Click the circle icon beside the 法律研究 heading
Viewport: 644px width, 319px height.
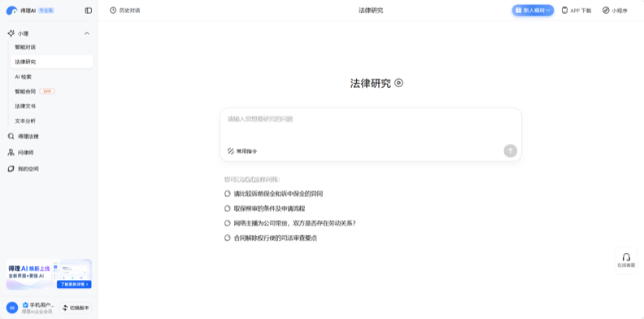(x=398, y=83)
